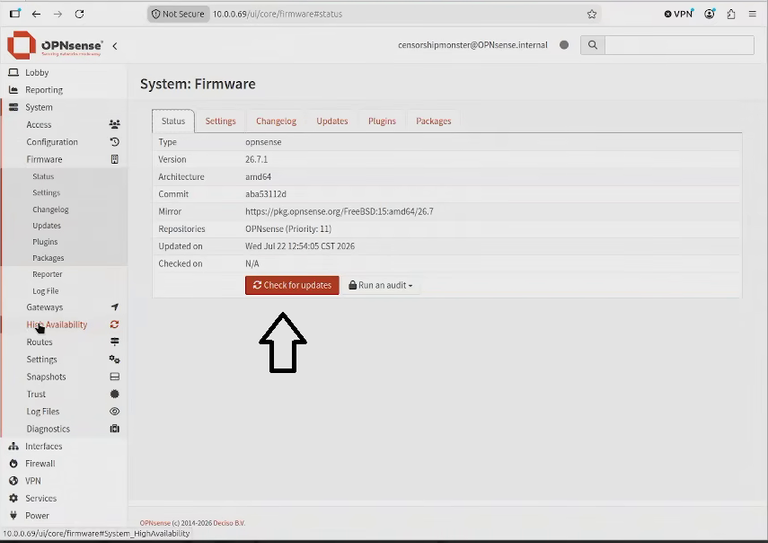Open the browser account profile icon
The width and height of the screenshot is (768, 543).
(709, 14)
